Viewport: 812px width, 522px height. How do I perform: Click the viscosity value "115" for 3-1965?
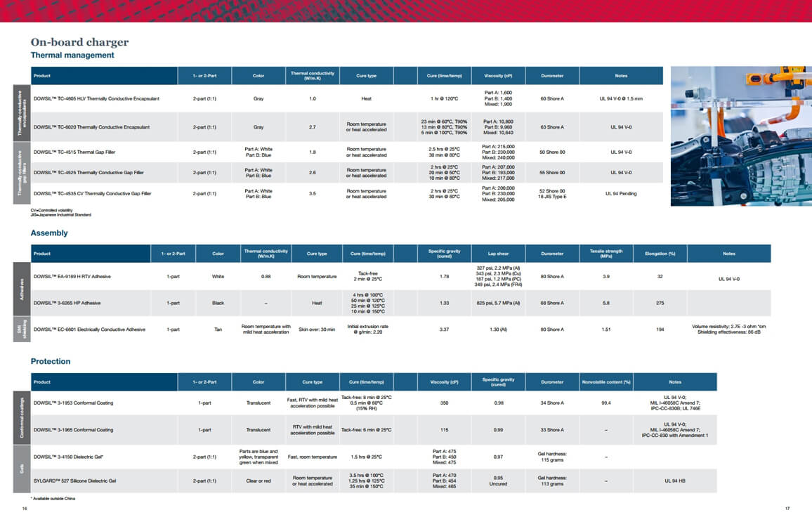point(445,430)
